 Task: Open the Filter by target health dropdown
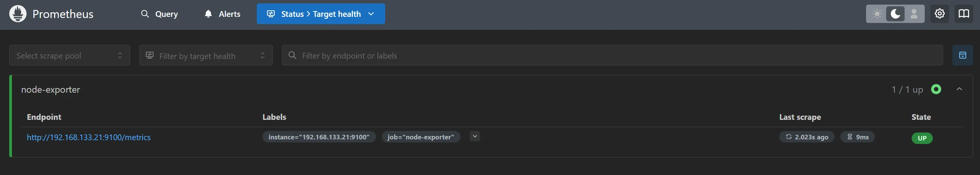206,56
